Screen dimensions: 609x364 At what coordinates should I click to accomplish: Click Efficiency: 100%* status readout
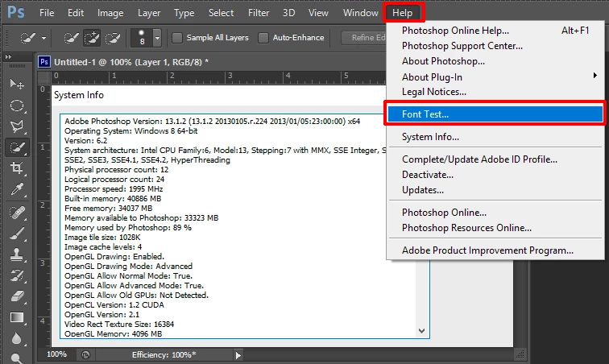pyautogui.click(x=164, y=354)
